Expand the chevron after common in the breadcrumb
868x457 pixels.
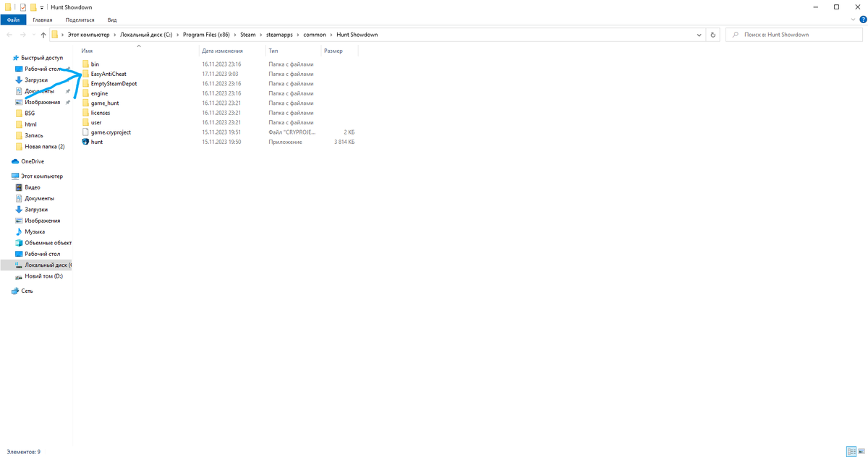(332, 35)
